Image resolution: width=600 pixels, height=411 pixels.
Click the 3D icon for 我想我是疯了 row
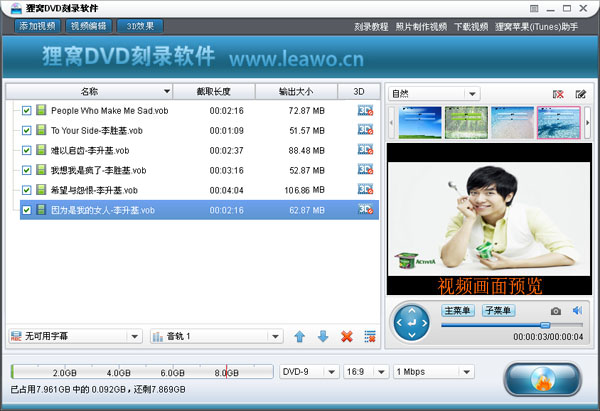click(365, 170)
